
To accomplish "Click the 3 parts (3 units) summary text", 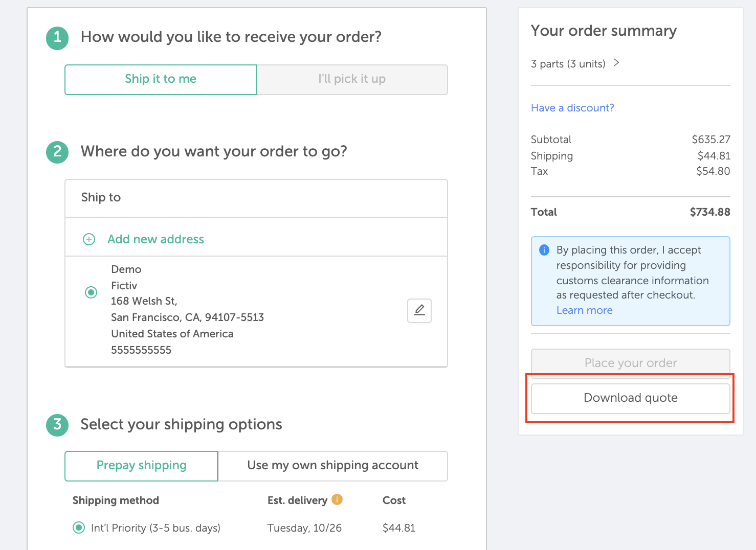I will [x=568, y=64].
